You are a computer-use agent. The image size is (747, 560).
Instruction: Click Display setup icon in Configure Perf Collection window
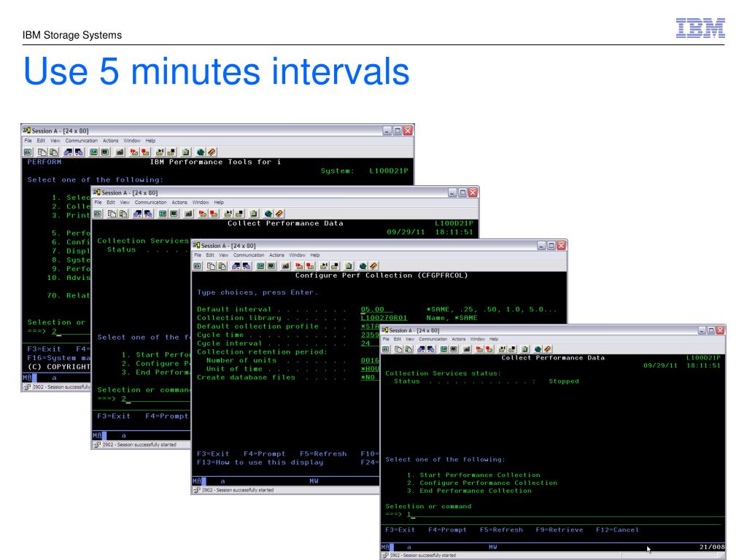(260, 266)
